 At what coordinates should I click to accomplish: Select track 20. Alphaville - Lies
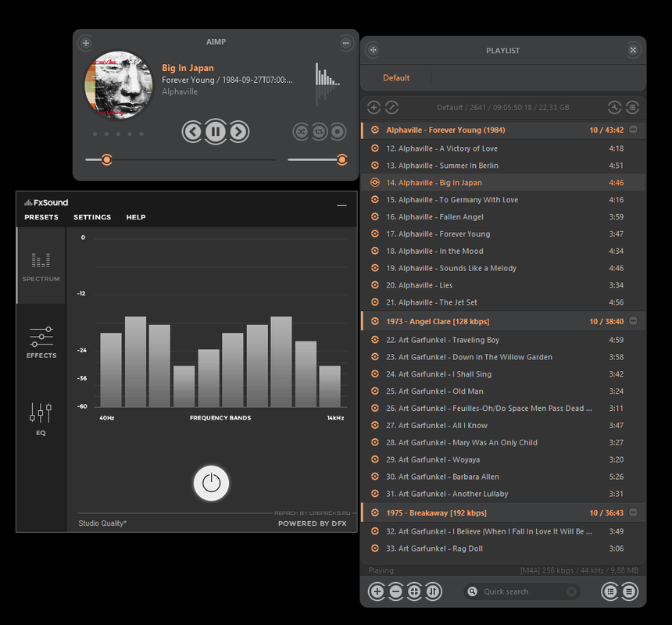tap(503, 285)
